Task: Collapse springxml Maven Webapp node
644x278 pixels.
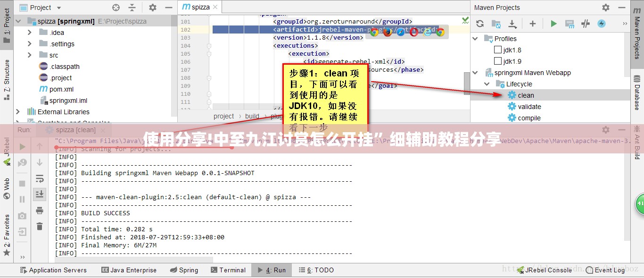Action: (x=476, y=73)
